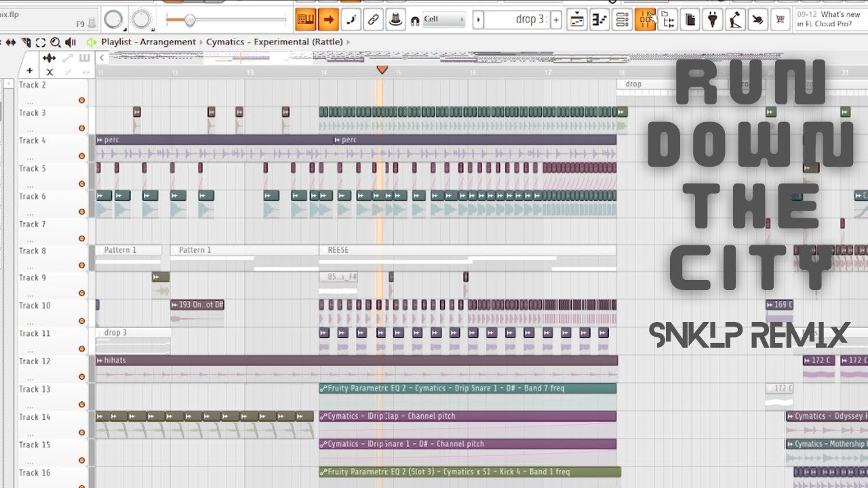The height and width of the screenshot is (488, 868).
Task: Open menu of Kick 4 Band 1 freq clip
Action: pos(323,472)
